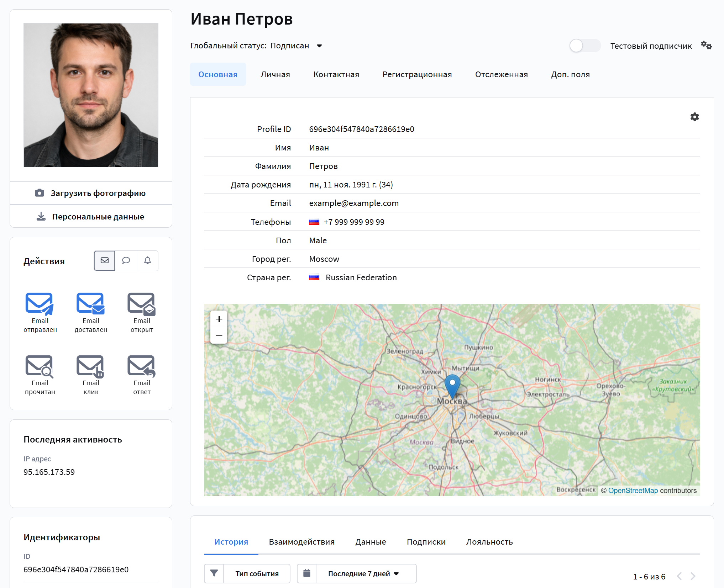Screen dimensions: 724x588
Task: Open profile card settings gear
Action: tap(694, 117)
